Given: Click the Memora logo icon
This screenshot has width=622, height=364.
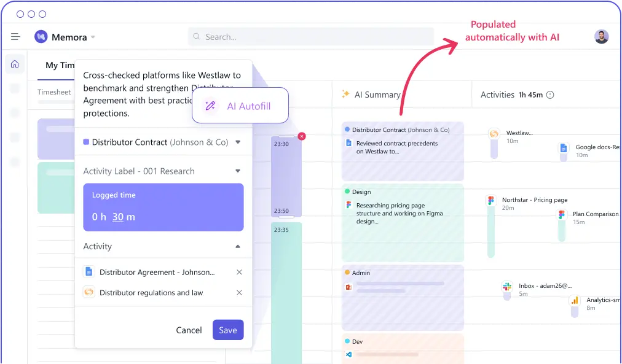Looking at the screenshot, I should click(41, 37).
